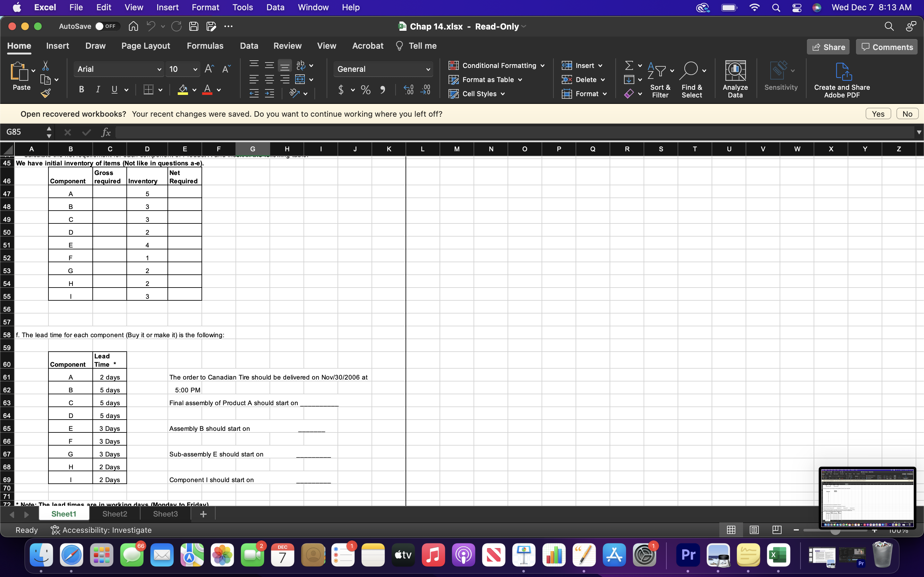Select the Cut tool (scissors)
This screenshot has height=577, width=924.
46,65
